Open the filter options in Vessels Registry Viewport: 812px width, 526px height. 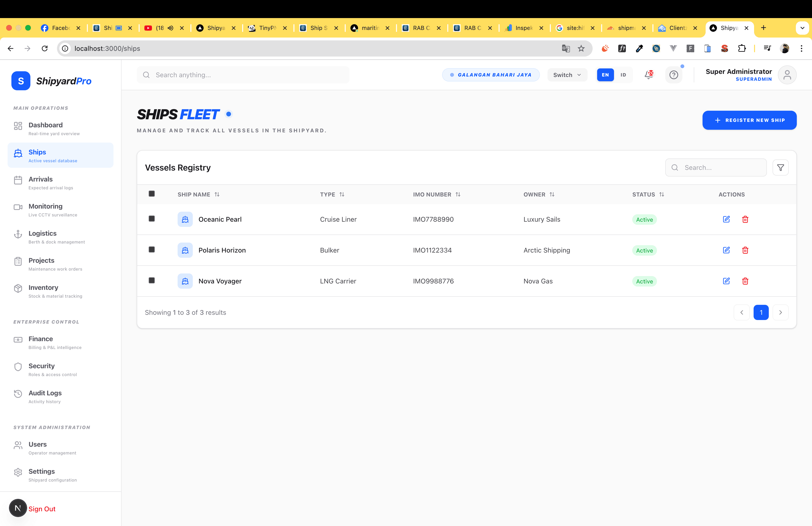click(781, 167)
